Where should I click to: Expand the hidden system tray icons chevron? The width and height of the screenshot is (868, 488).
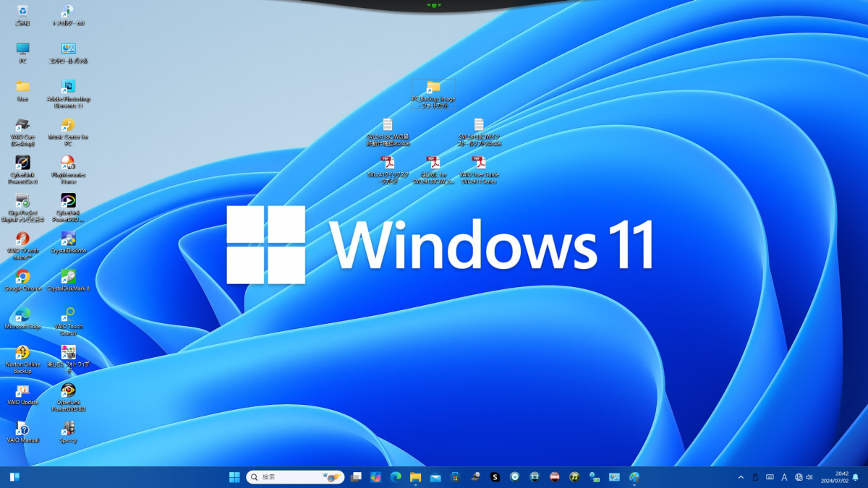coord(741,477)
